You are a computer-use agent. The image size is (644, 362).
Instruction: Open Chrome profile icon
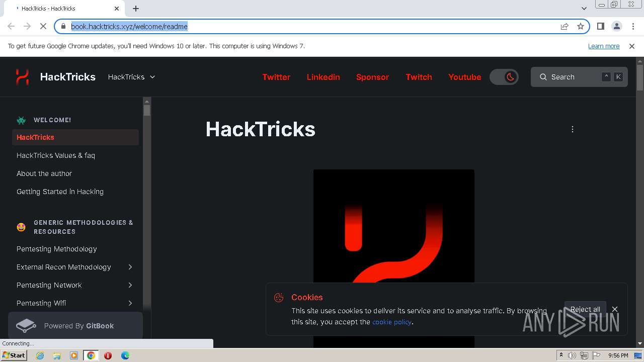(x=616, y=26)
